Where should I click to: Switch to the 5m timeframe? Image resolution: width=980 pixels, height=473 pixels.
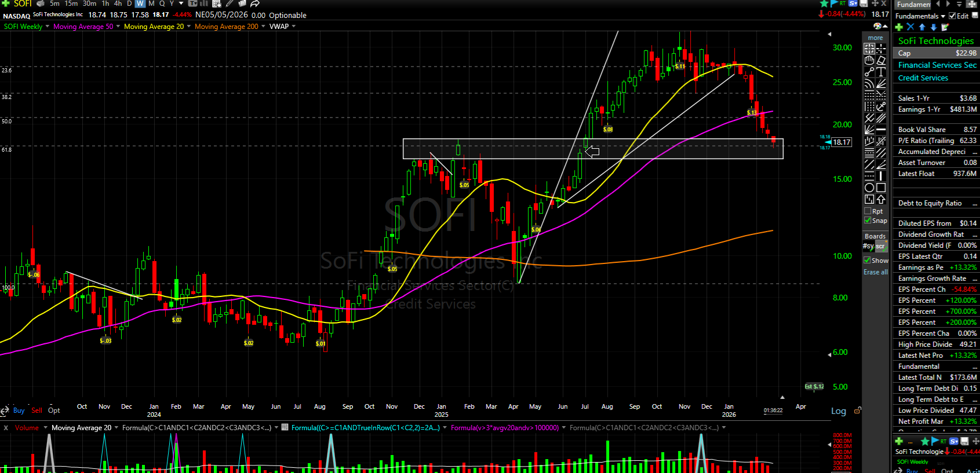[x=54, y=3]
